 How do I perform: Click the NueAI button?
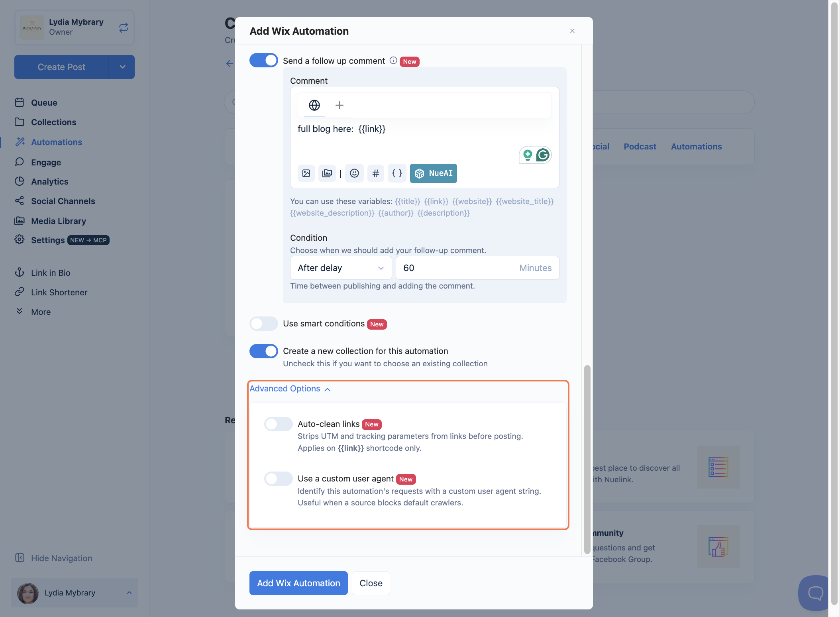click(x=434, y=173)
